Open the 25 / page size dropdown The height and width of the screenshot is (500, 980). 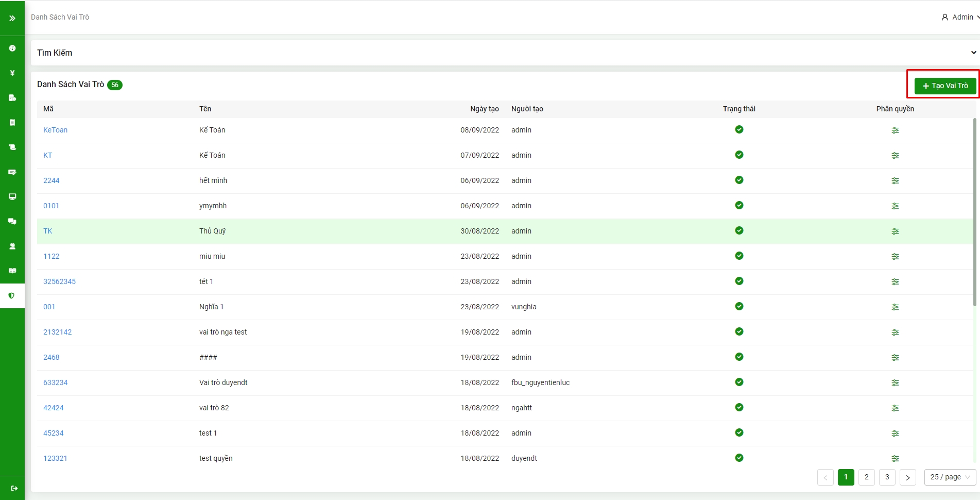pyautogui.click(x=950, y=477)
